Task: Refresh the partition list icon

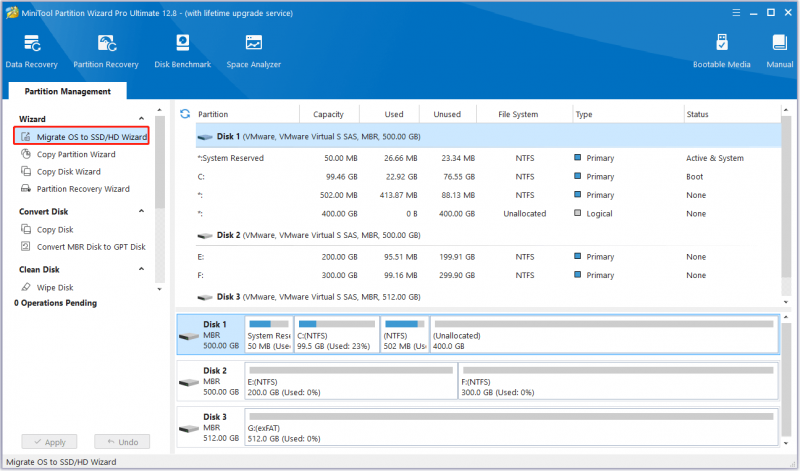Action: pos(185,114)
